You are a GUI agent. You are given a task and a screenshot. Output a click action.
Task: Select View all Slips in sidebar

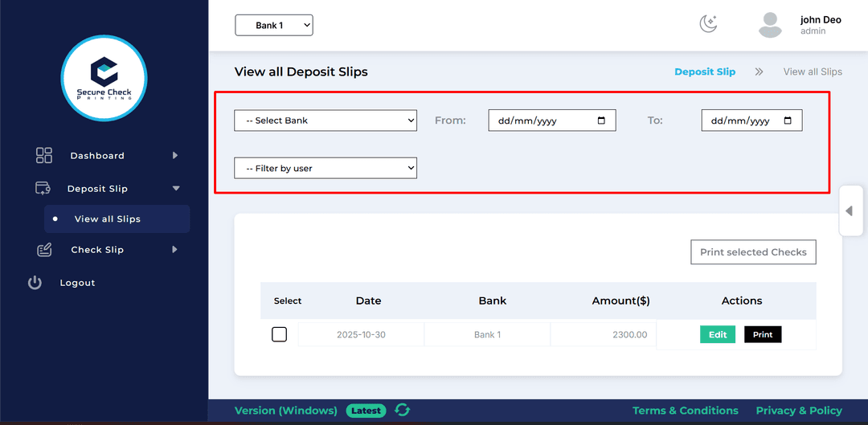point(108,219)
